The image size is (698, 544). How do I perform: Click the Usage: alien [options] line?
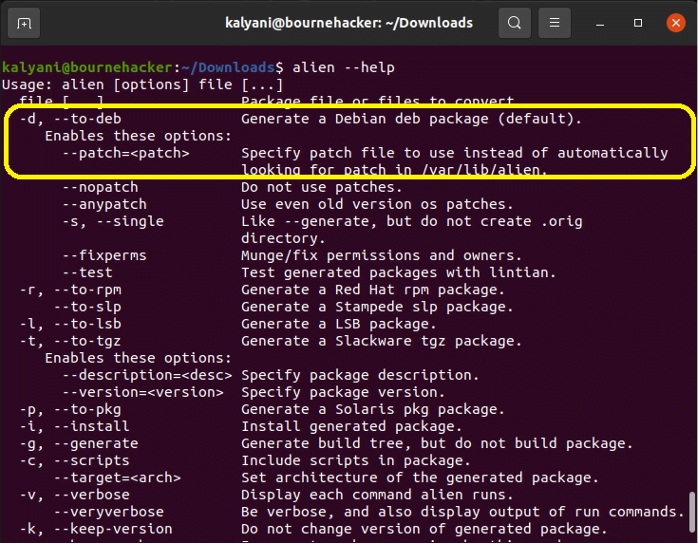[142, 85]
